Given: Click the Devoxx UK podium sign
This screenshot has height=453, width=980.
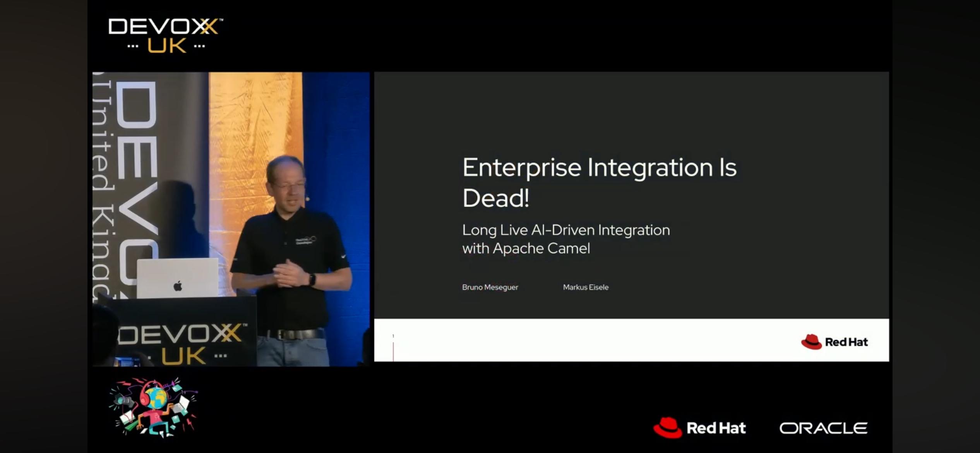Looking at the screenshot, I should (x=182, y=344).
